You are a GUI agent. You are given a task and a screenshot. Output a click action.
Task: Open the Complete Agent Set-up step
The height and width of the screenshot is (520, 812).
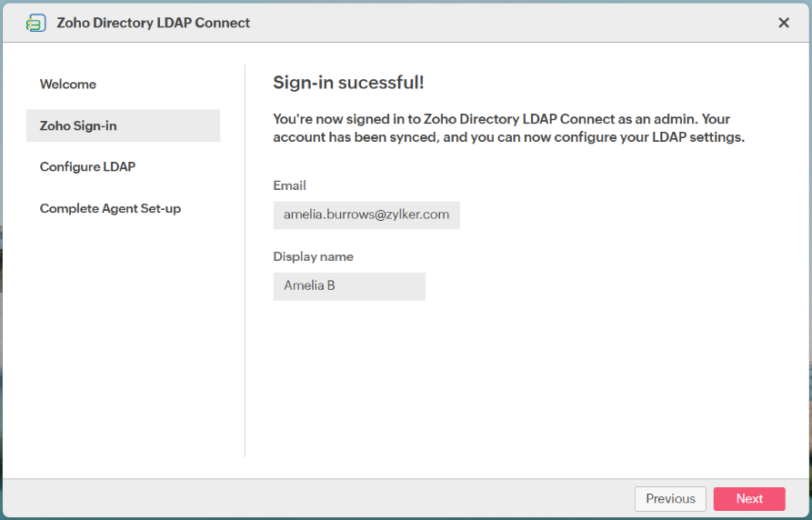[110, 208]
